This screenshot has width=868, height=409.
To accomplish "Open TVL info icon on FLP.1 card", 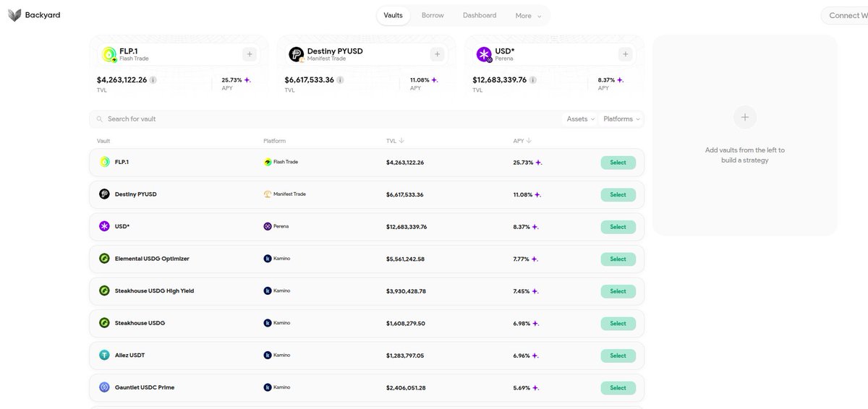I will click(153, 80).
